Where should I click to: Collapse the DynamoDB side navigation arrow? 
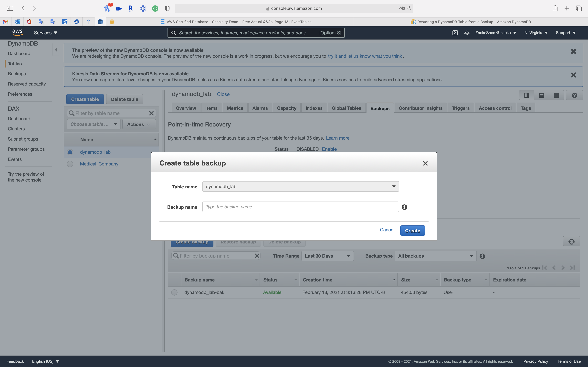[56, 50]
